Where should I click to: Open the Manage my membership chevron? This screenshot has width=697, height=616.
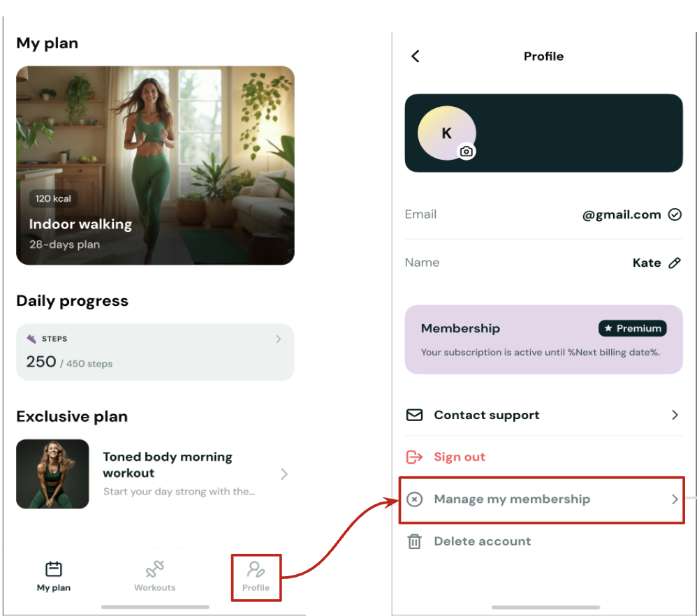[675, 499]
